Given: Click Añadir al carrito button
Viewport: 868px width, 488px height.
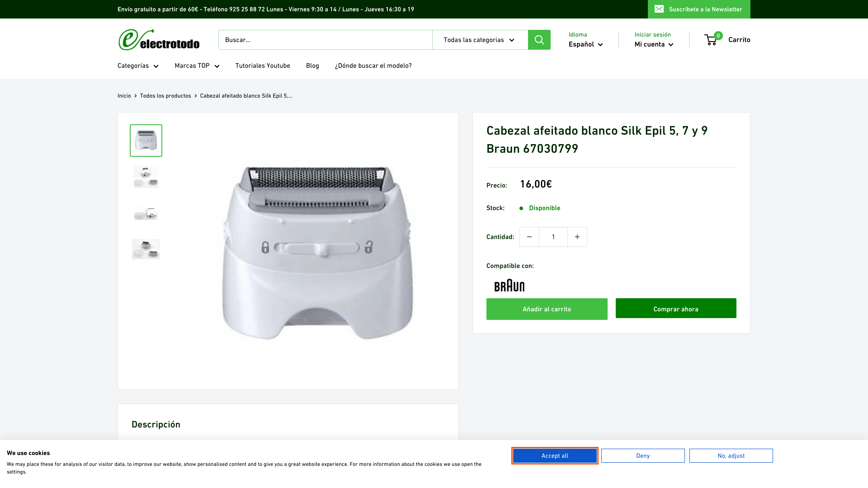Looking at the screenshot, I should (x=547, y=309).
